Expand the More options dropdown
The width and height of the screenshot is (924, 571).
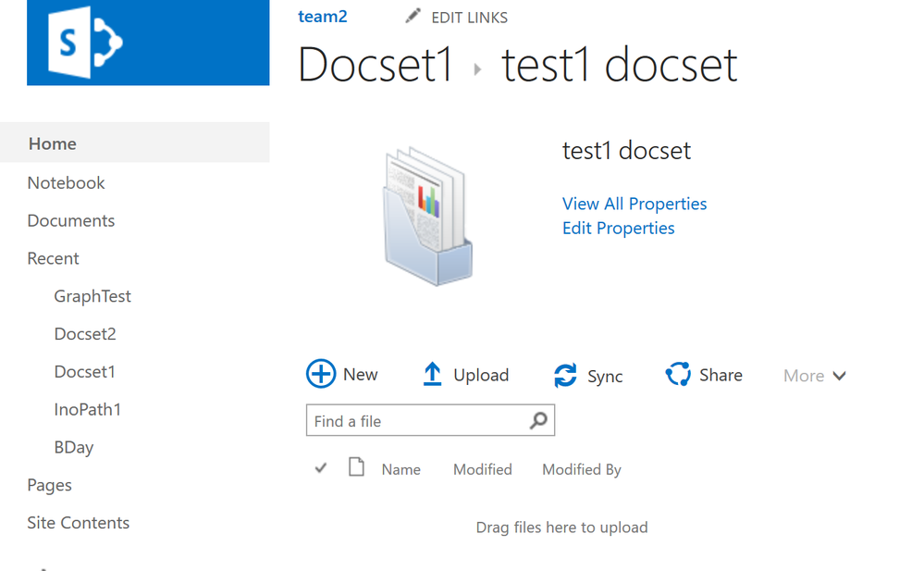(x=814, y=376)
